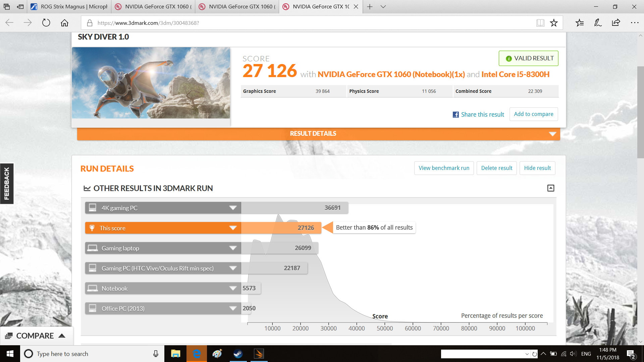Add page to favorites star
This screenshot has height=362, width=644.
[x=554, y=23]
